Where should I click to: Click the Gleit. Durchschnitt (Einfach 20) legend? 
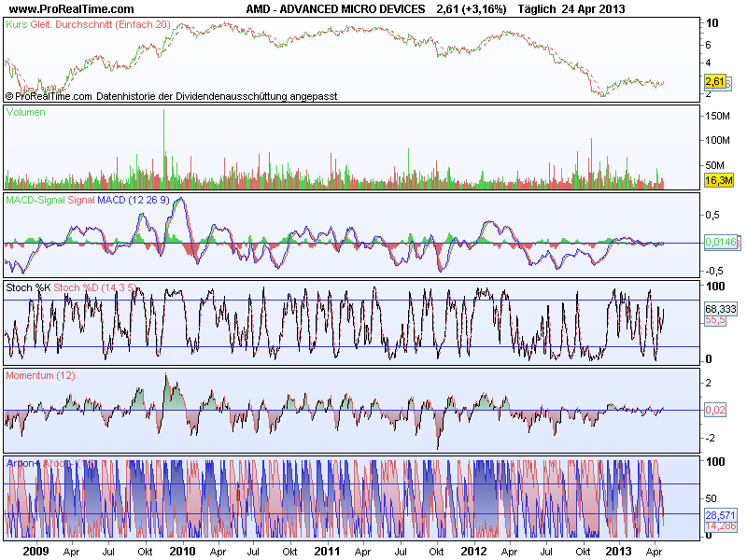(101, 24)
